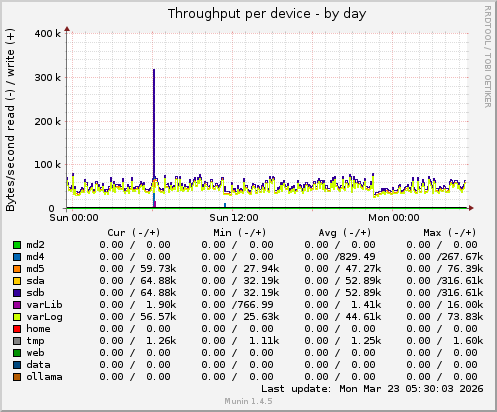Click the 'Munin 1.4.5' version text
Screen dimensions: 497x412
pos(248,401)
